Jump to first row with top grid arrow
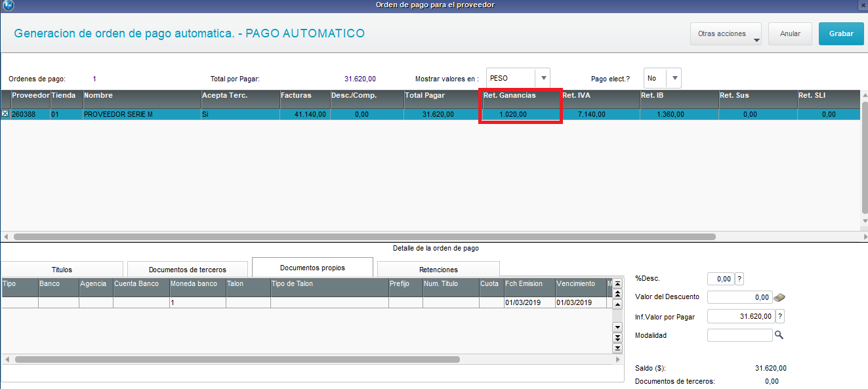The width and height of the screenshot is (868, 389). pyautogui.click(x=617, y=284)
